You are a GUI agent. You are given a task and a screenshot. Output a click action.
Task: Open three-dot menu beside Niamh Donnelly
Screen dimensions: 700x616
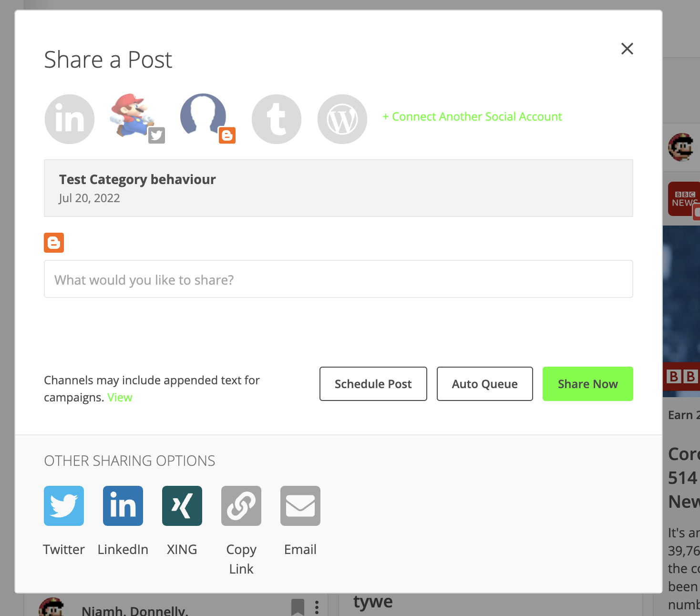coord(317,607)
